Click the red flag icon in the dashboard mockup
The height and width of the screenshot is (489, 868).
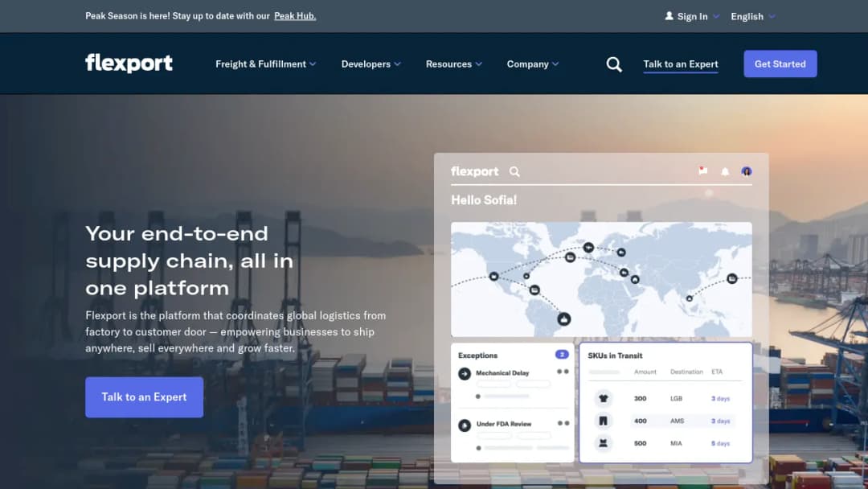coord(703,171)
